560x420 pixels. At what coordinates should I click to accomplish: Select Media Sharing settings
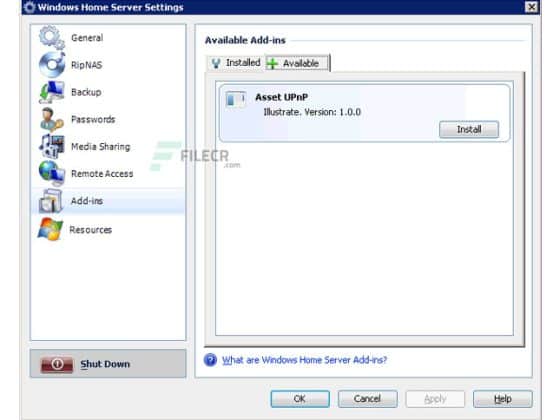coord(100,146)
